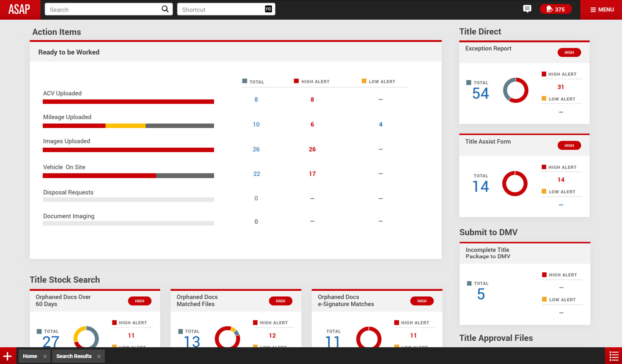Click the ASAP logo
Viewport: 622px width, 364px height.
20,10
